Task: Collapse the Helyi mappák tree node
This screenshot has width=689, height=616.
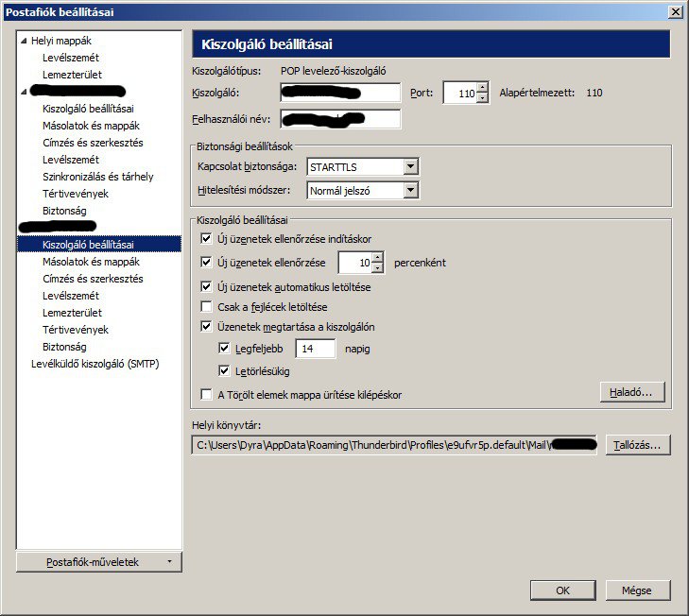Action: coord(24,41)
